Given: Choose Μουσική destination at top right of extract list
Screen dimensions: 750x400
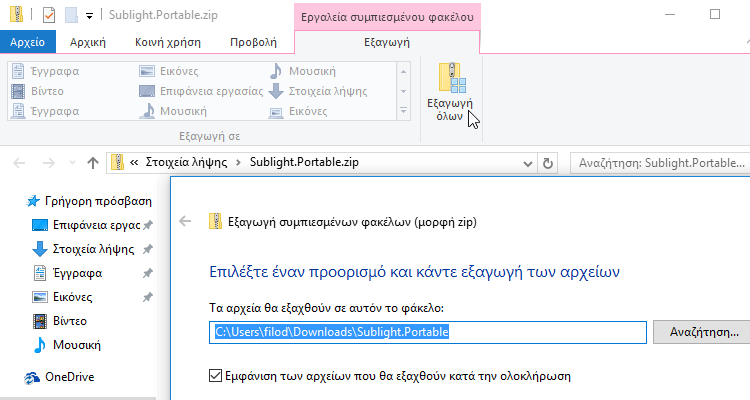Looking at the screenshot, I should [x=302, y=71].
